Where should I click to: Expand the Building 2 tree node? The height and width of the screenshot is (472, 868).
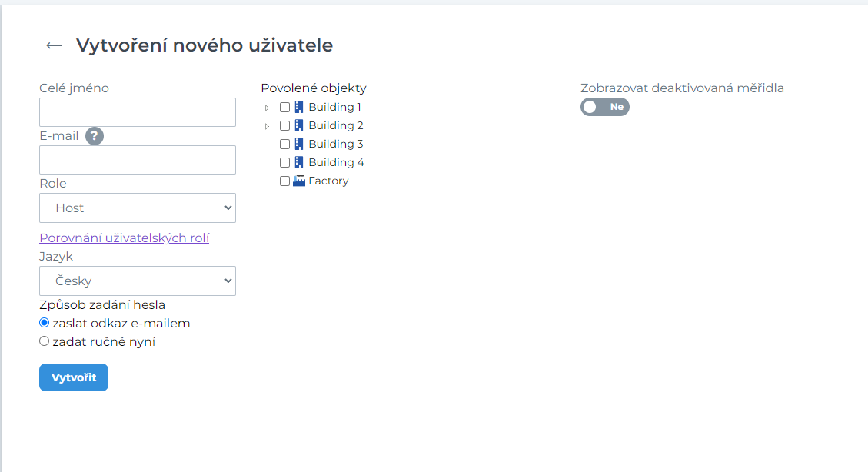pos(267,126)
